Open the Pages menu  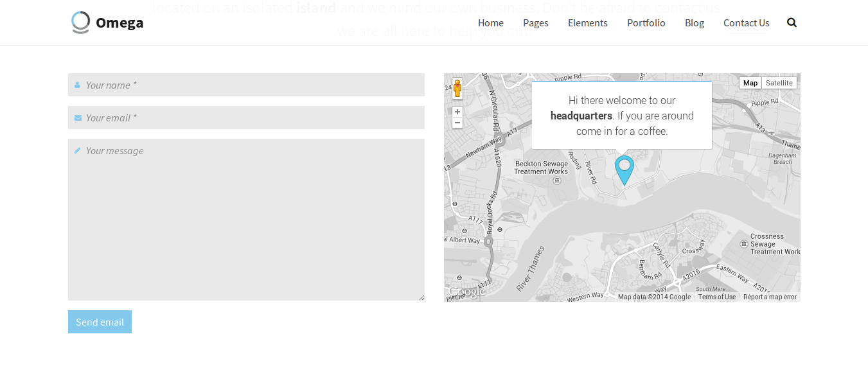(535, 23)
